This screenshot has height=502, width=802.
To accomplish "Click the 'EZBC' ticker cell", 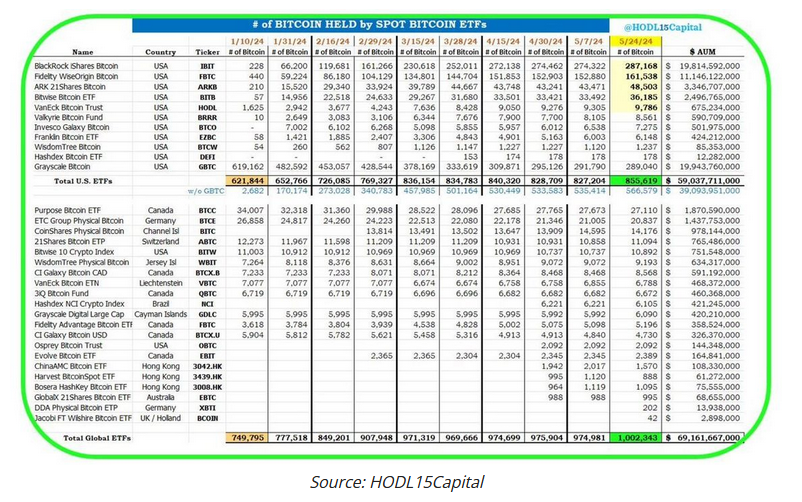I will coord(207,138).
